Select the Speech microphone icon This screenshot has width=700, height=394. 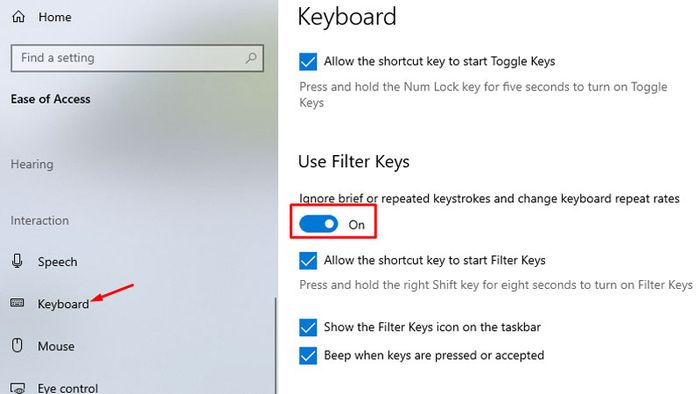(17, 261)
